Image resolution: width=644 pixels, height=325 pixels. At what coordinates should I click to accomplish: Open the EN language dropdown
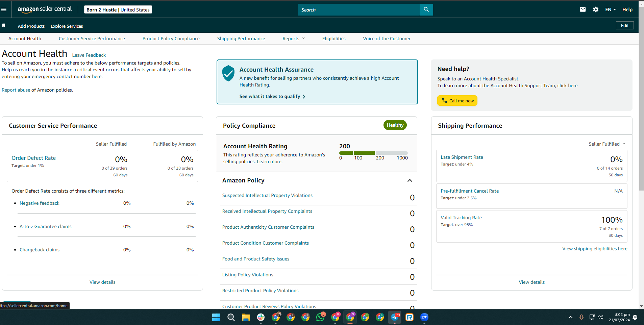[x=610, y=9]
